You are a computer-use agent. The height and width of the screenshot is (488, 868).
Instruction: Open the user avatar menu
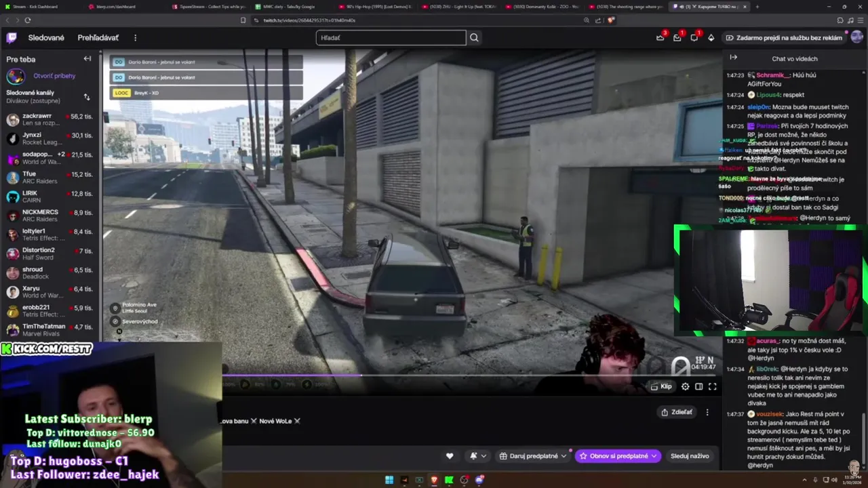pos(857,37)
